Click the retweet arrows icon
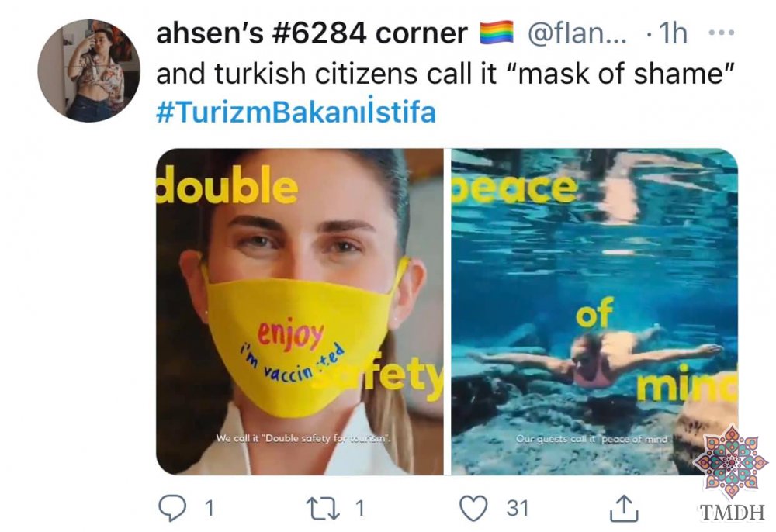The width and height of the screenshot is (776, 532). point(323,508)
